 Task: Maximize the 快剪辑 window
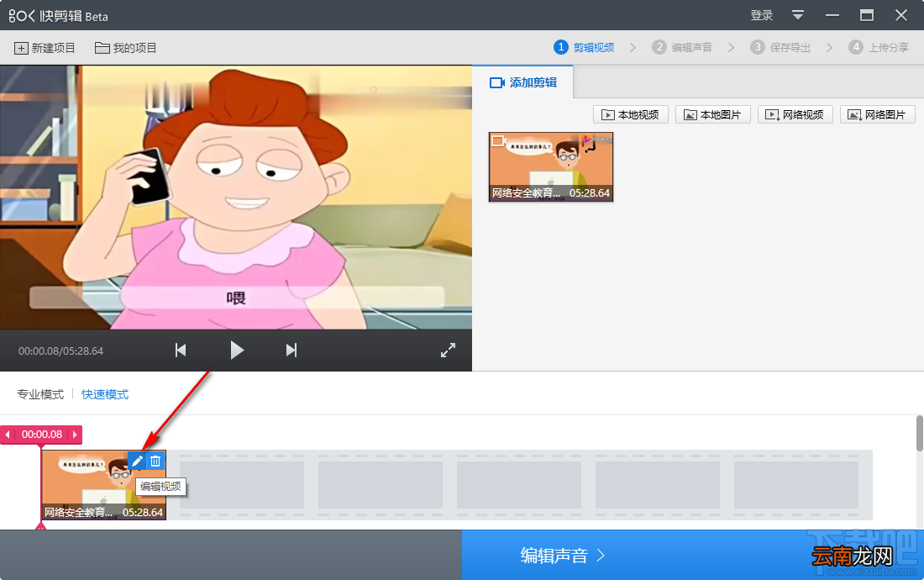(866, 15)
